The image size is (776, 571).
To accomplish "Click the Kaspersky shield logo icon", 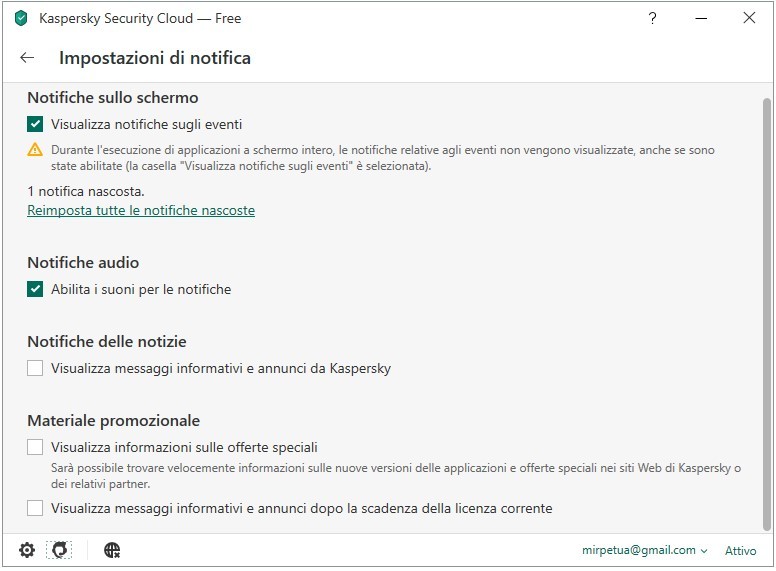I will [21, 18].
